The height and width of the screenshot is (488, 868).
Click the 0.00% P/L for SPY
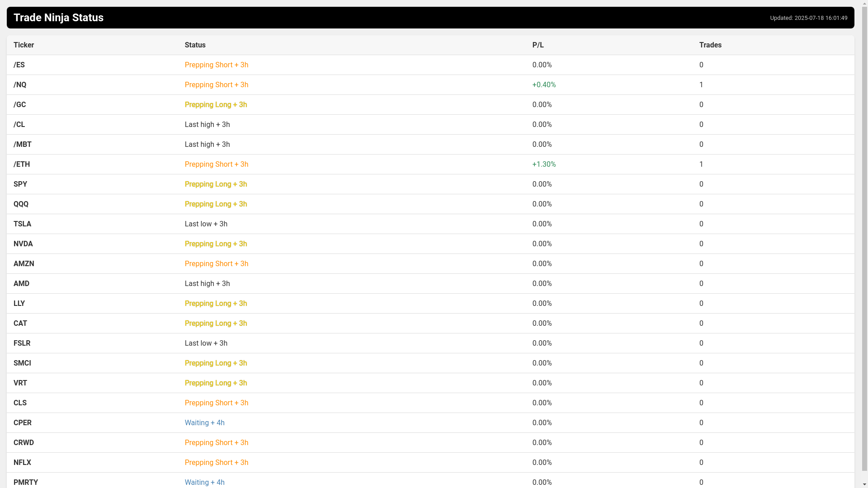[542, 184]
